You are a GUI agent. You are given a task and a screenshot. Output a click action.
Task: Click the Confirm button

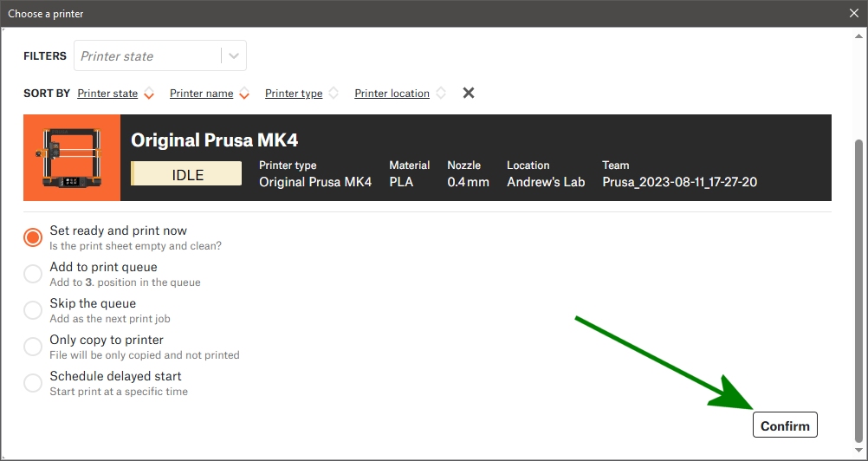click(x=785, y=425)
